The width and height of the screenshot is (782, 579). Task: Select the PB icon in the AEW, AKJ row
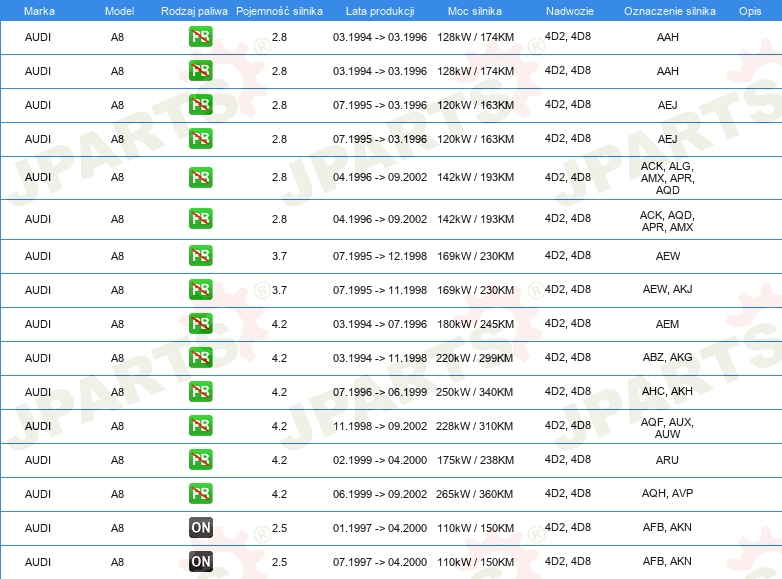200,290
